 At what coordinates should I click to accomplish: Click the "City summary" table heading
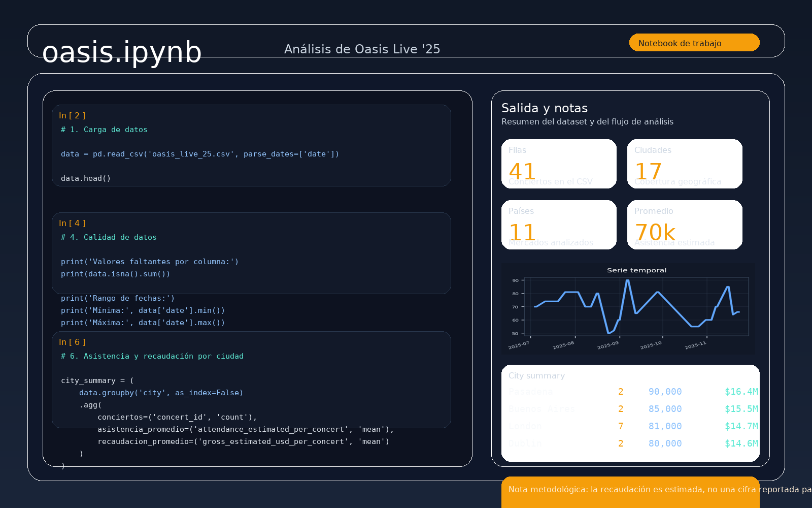tap(536, 376)
